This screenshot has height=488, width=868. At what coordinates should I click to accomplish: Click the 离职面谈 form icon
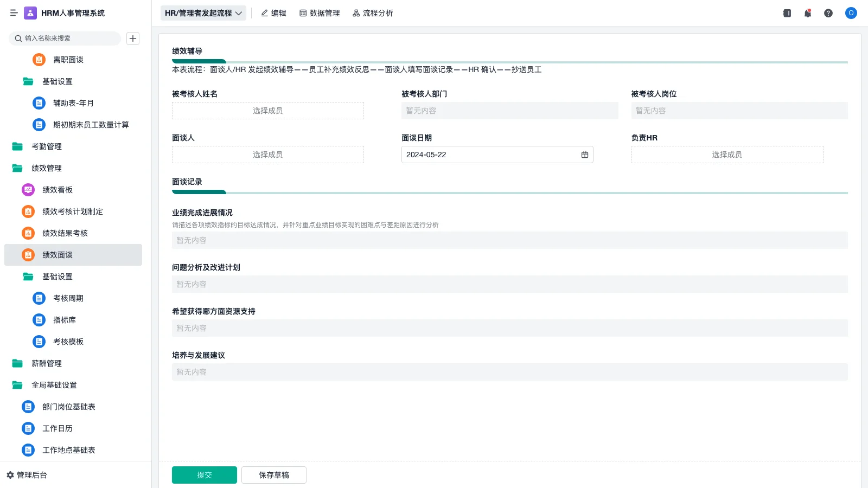[39, 60]
